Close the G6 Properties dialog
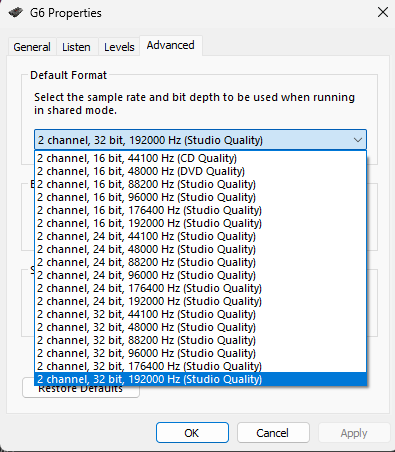Screen dimensions: 395x452 (383, 12)
